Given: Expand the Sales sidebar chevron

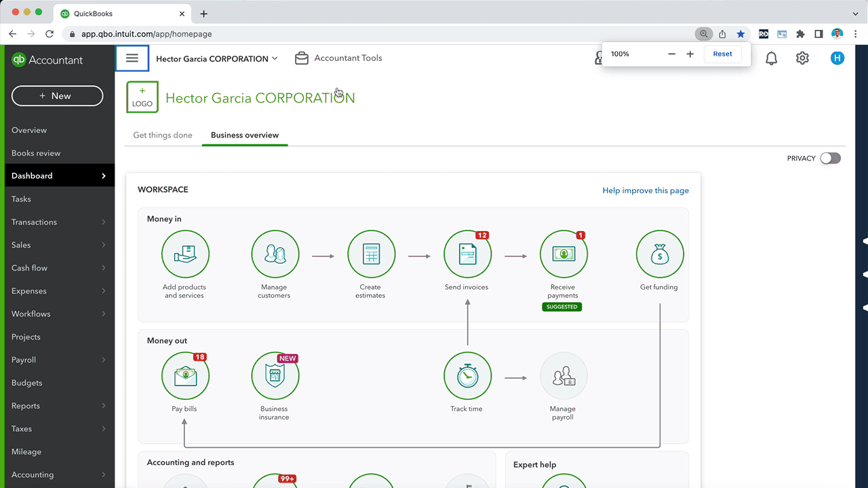Looking at the screenshot, I should 104,245.
